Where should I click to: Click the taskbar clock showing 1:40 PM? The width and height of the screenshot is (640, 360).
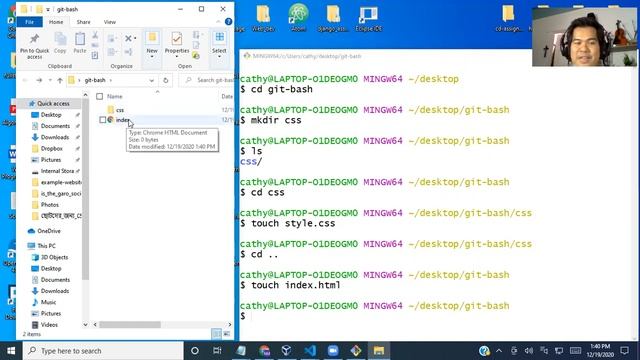(x=600, y=351)
